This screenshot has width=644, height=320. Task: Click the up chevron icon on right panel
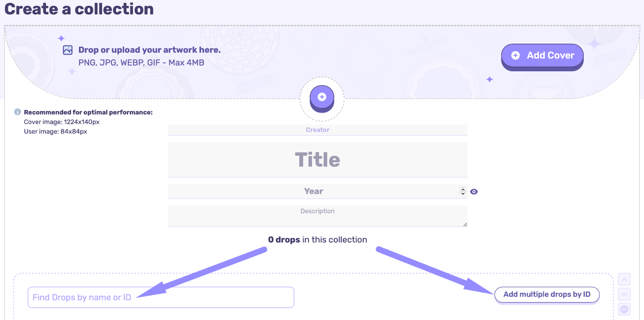pos(624,279)
